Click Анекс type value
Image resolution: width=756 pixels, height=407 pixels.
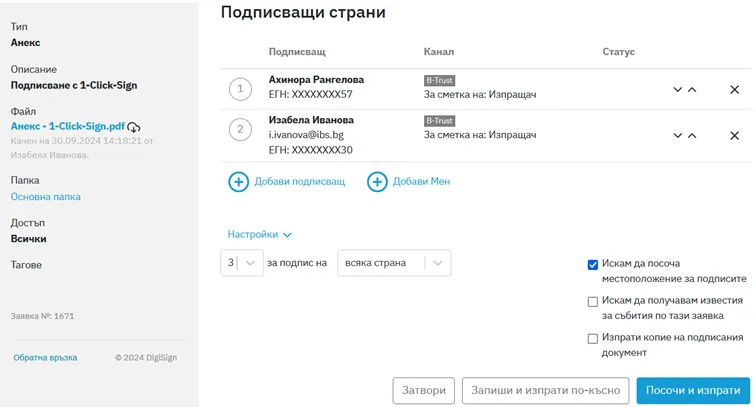click(26, 42)
